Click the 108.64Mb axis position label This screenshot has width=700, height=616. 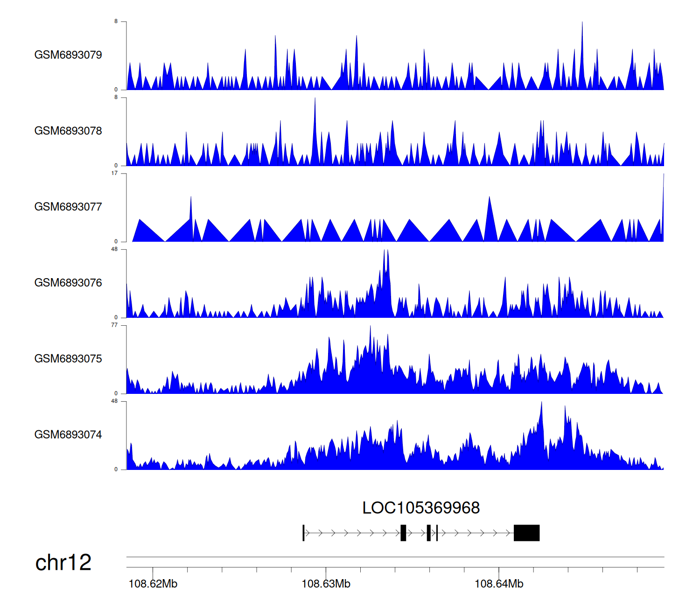(x=499, y=584)
